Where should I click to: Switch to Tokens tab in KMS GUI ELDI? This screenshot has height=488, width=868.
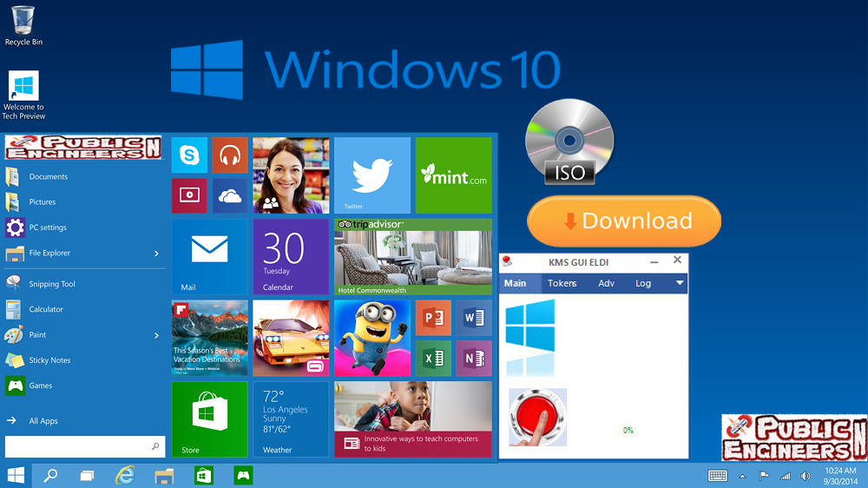click(562, 283)
